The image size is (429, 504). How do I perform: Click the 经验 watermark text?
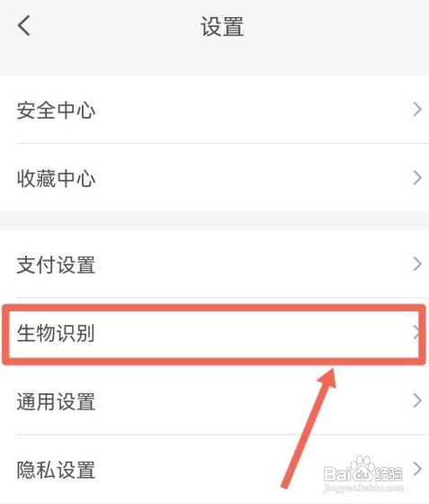click(x=389, y=474)
